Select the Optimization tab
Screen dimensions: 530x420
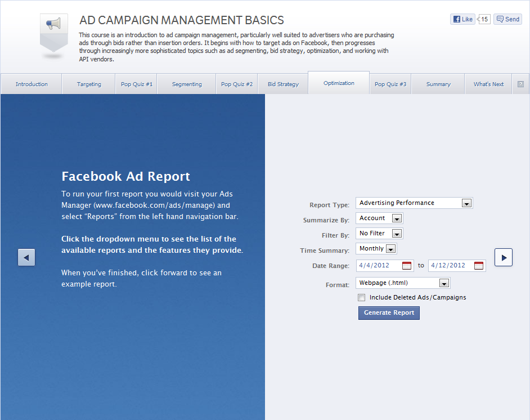tap(339, 83)
